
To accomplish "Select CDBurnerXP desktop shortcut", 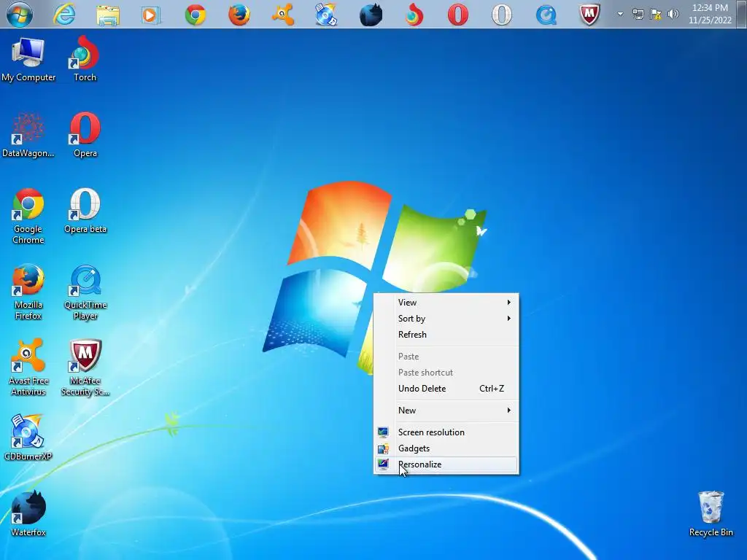I will (x=28, y=438).
